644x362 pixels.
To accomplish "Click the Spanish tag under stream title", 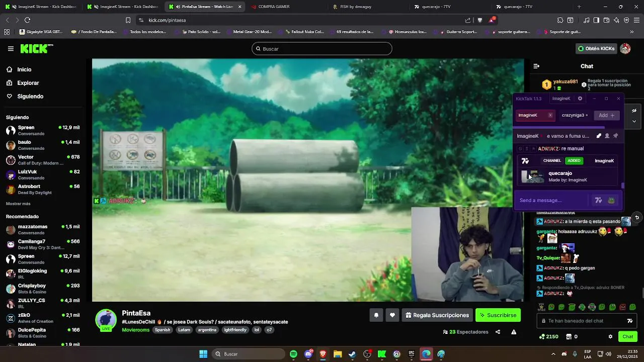I will [163, 330].
